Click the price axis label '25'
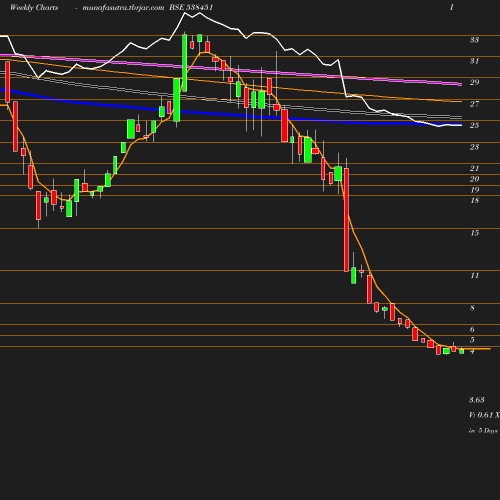Viewport: 500px width, 500px height. (474, 125)
